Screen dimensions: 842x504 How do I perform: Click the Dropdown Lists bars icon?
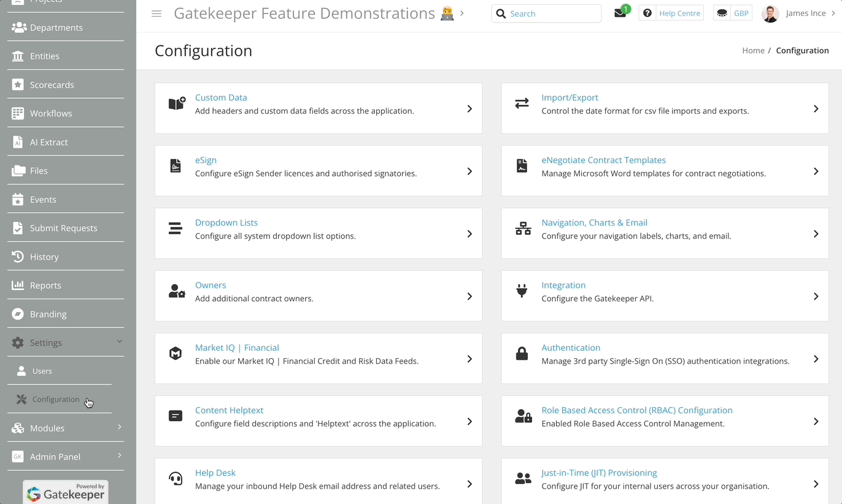click(175, 229)
